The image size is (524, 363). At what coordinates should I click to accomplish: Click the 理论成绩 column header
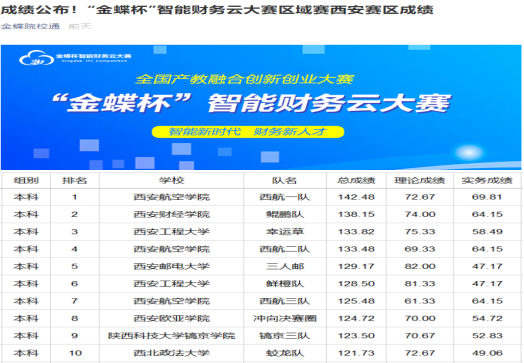[x=420, y=180]
